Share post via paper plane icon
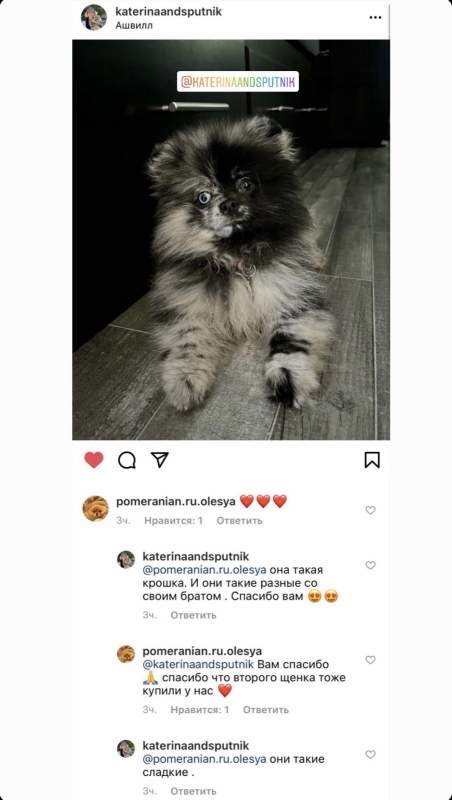The width and height of the screenshot is (452, 800). (x=160, y=460)
